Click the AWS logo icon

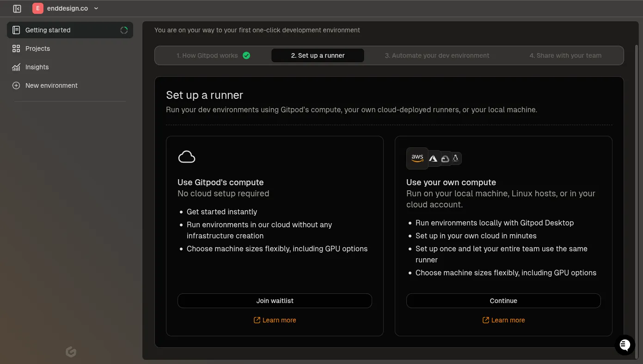(x=417, y=158)
